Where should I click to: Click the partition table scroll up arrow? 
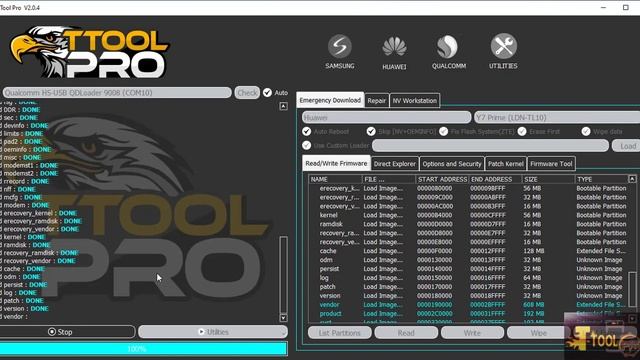point(632,179)
